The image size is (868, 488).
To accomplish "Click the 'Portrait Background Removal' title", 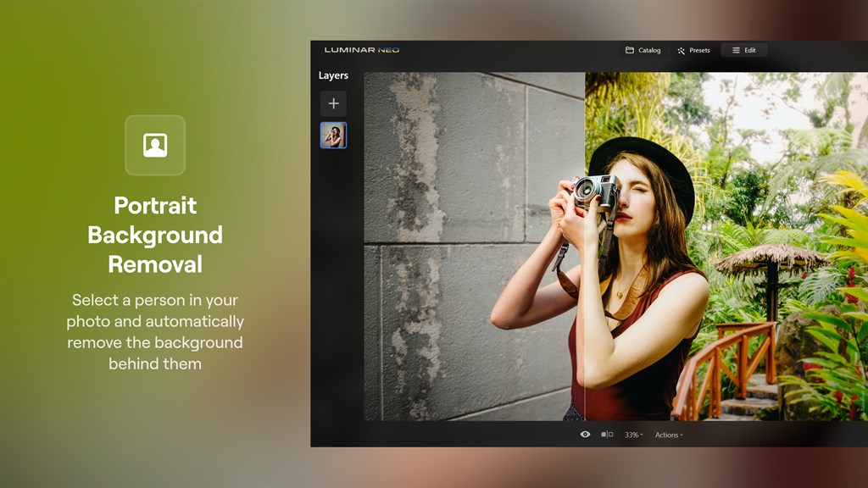I will [155, 235].
